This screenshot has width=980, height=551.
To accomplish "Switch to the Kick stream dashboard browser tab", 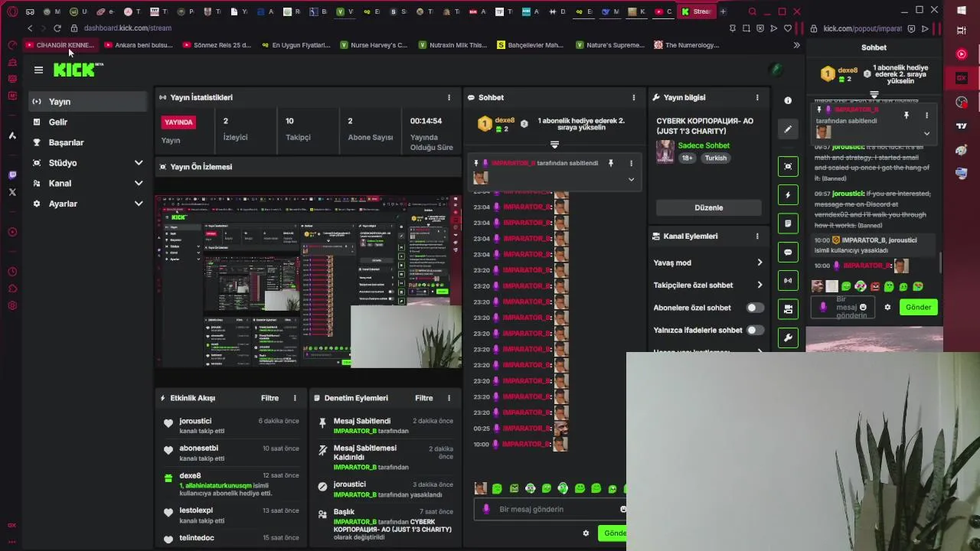I will 697,11.
